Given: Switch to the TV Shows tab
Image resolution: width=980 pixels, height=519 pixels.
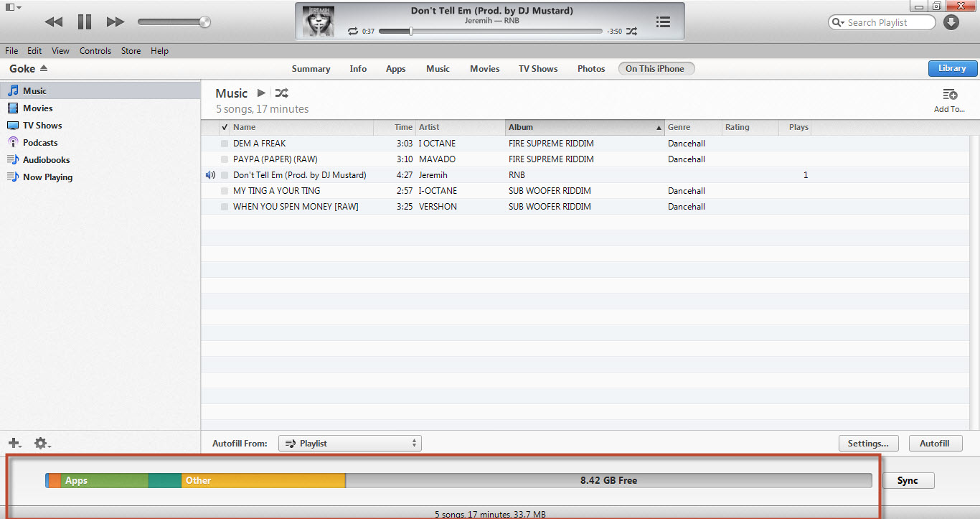Looking at the screenshot, I should click(x=538, y=69).
